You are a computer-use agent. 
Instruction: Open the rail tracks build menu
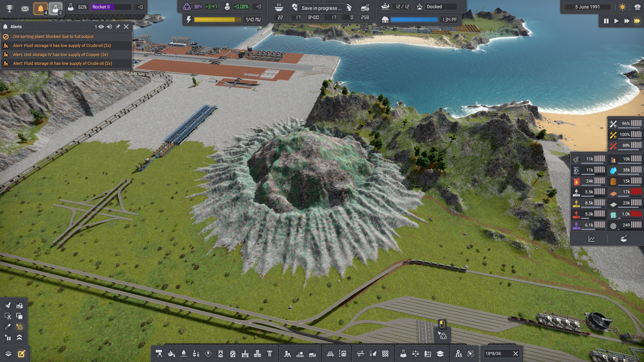[330, 354]
